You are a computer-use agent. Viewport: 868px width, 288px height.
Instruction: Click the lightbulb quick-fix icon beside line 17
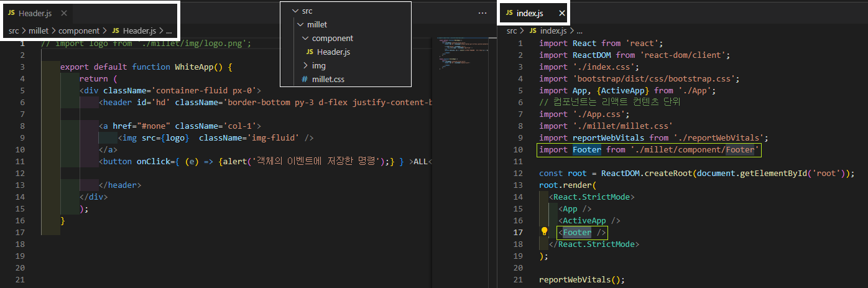click(544, 232)
